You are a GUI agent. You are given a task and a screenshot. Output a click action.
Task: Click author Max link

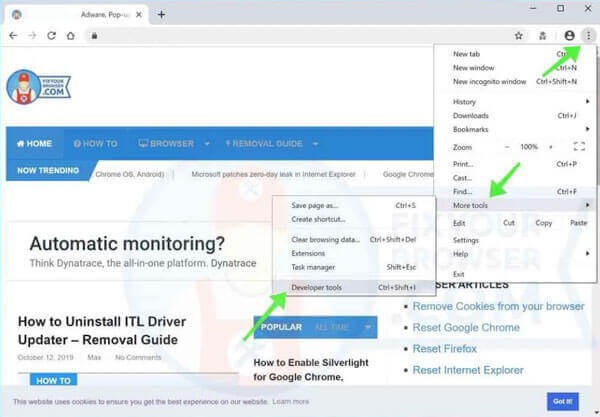click(94, 357)
